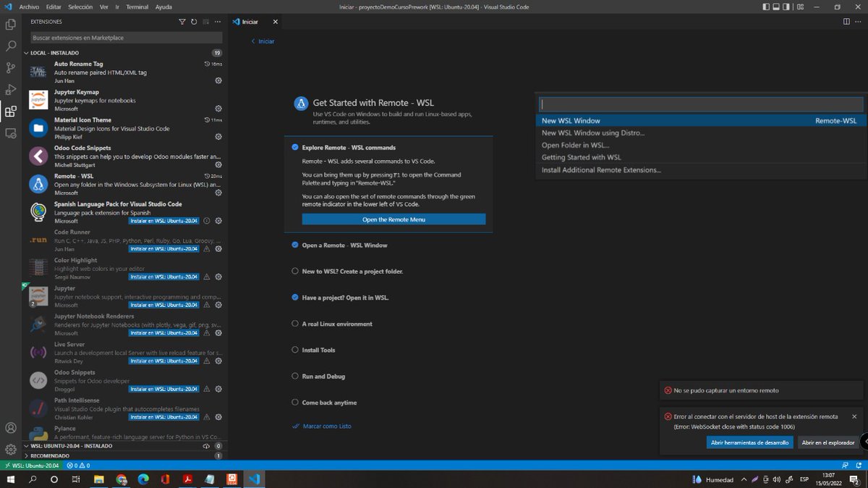Open the Manage gear in activity bar
This screenshot has width=868, height=488.
point(11,450)
